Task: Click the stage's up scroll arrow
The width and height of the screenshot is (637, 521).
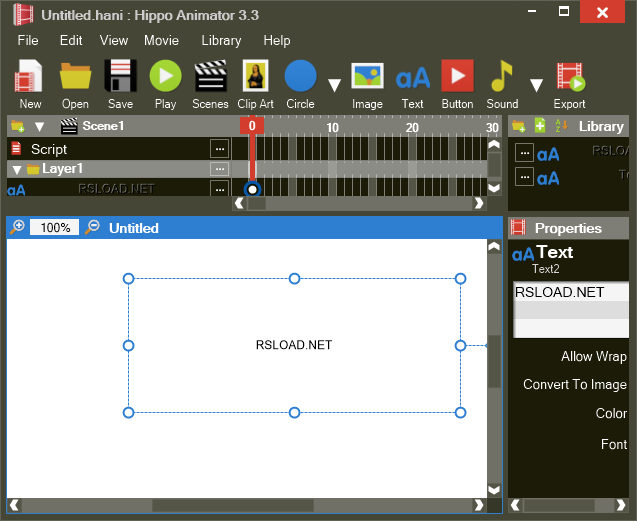Action: [x=494, y=247]
